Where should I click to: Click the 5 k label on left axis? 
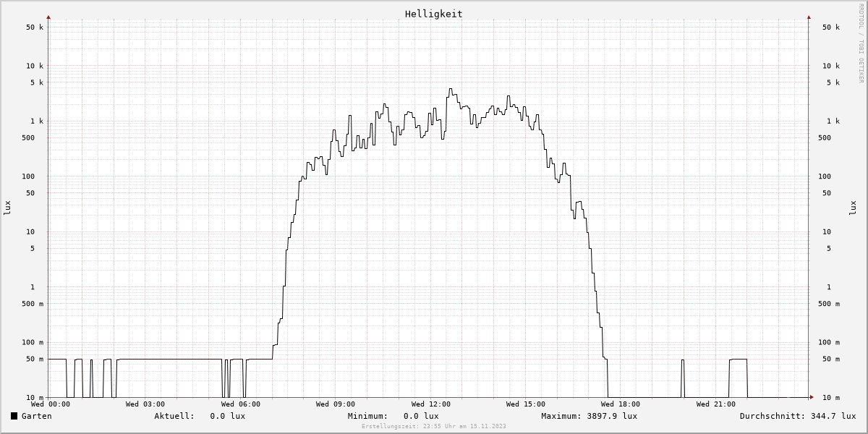tap(37, 82)
